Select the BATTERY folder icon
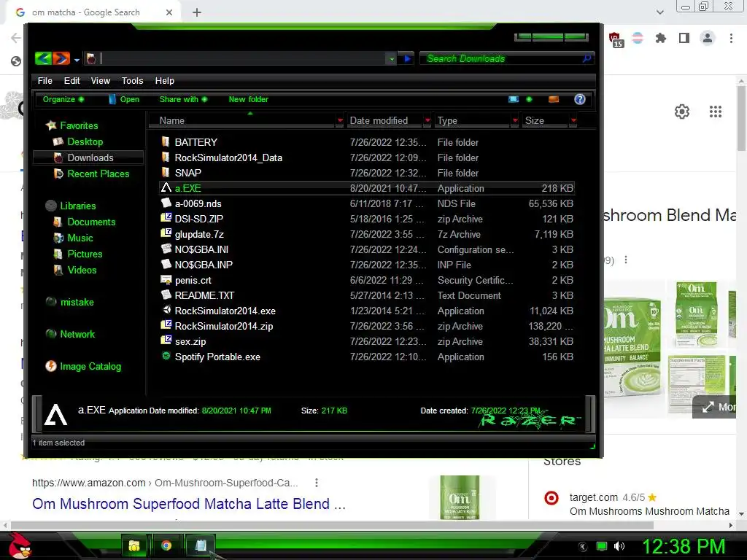Screen dimensions: 747x560 166,141
